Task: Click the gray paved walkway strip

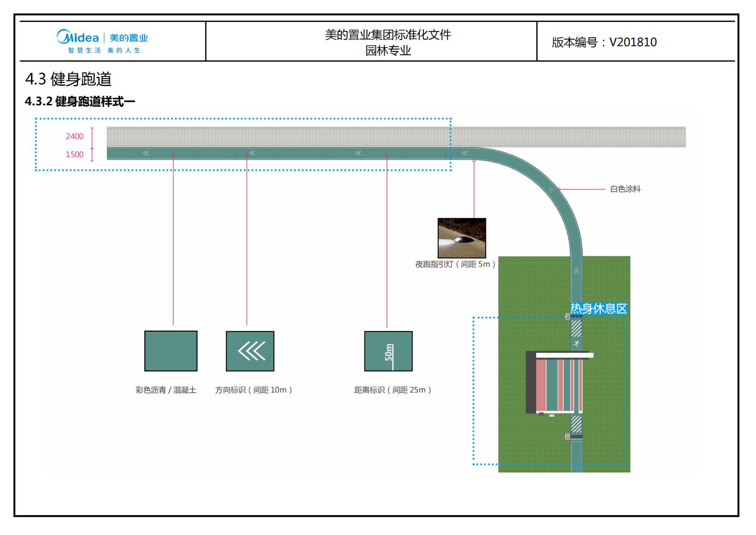Action: click(x=396, y=137)
